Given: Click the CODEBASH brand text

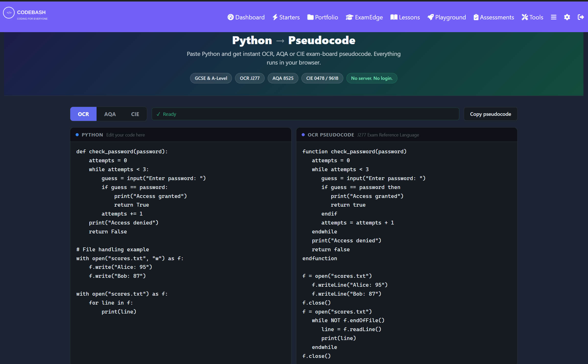Looking at the screenshot, I should coord(31,12).
